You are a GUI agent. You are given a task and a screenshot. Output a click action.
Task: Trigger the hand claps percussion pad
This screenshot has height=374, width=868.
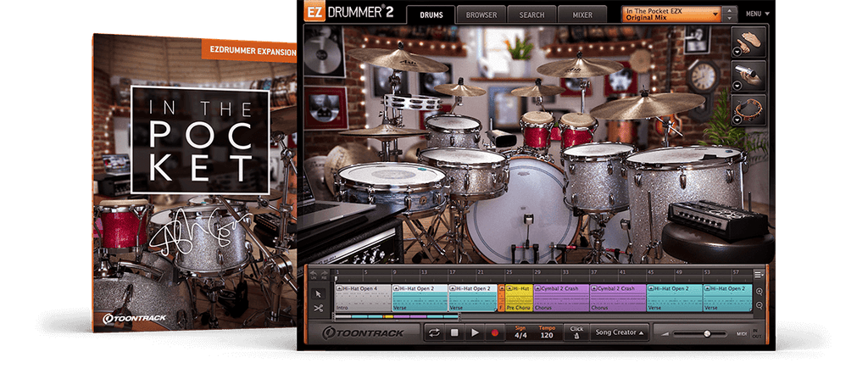748,41
